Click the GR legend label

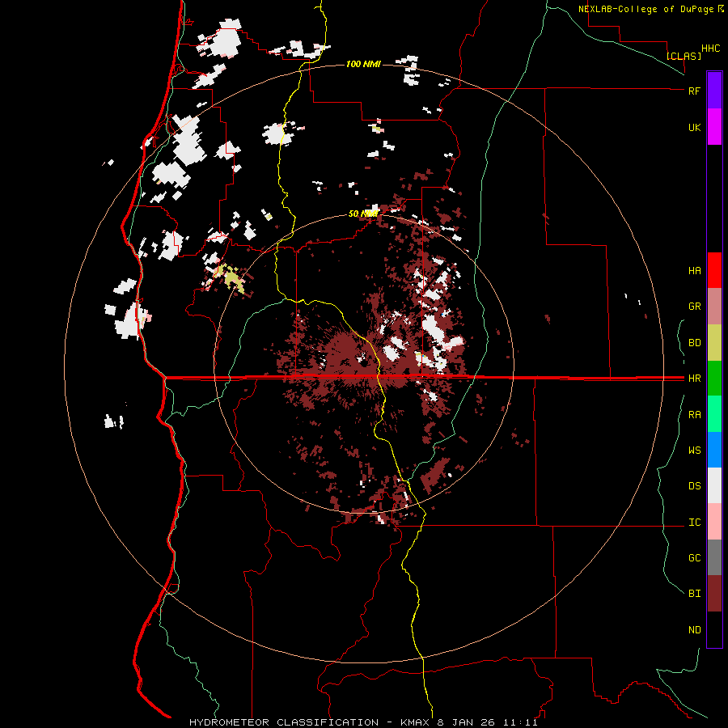pos(694,307)
